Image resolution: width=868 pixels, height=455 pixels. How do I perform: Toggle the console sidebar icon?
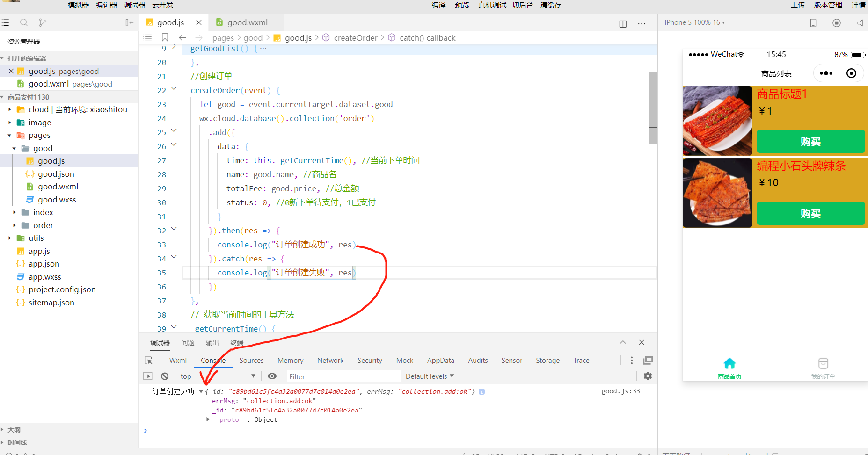click(148, 376)
